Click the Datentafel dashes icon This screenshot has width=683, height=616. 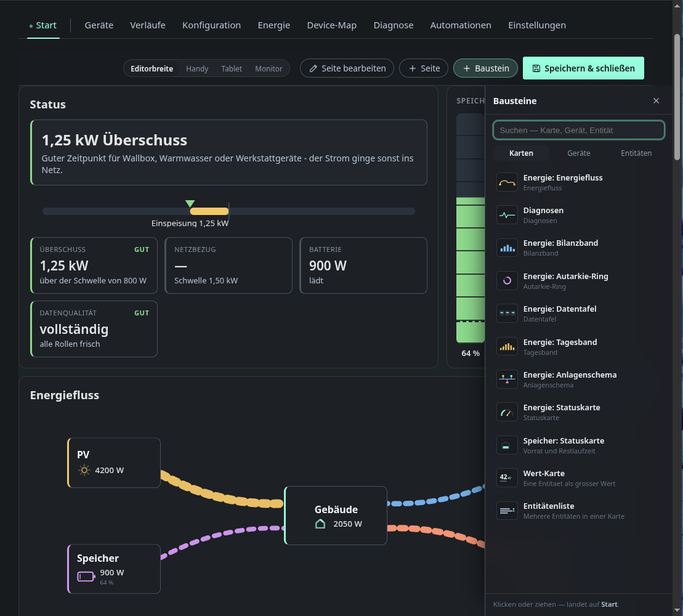point(507,314)
